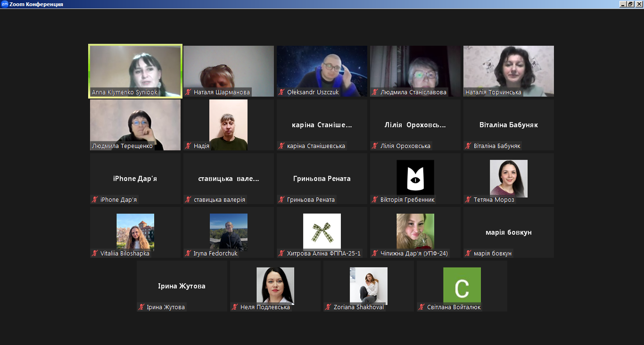644x345 pixels.
Task: Click muted mic icon beside марія бовкун
Action: 468,254
